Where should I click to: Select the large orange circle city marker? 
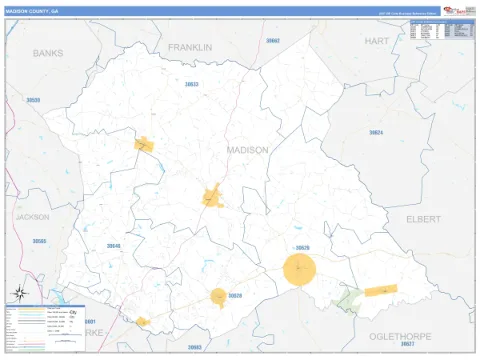coord(299,269)
